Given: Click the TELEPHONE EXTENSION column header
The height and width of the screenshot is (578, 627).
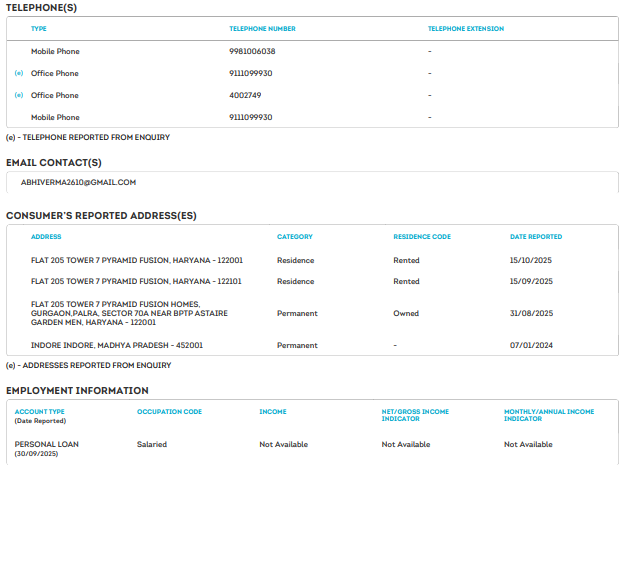Looking at the screenshot, I should tap(466, 29).
